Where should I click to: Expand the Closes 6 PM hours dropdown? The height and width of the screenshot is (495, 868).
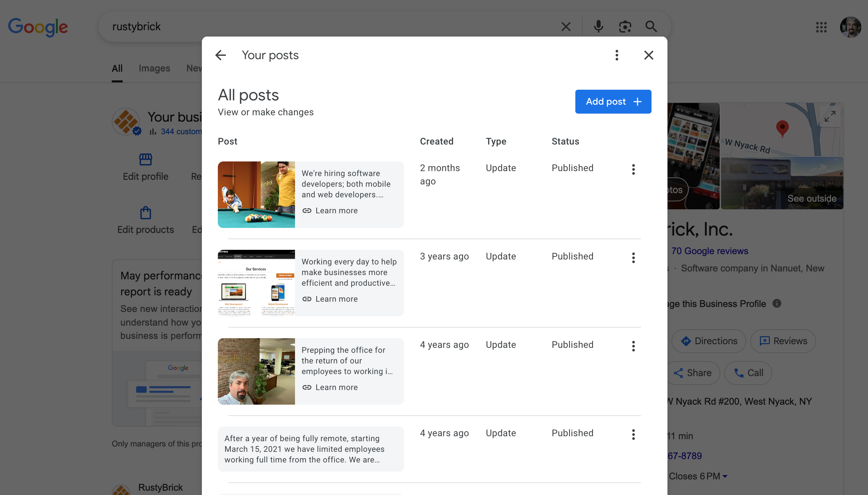coord(725,476)
